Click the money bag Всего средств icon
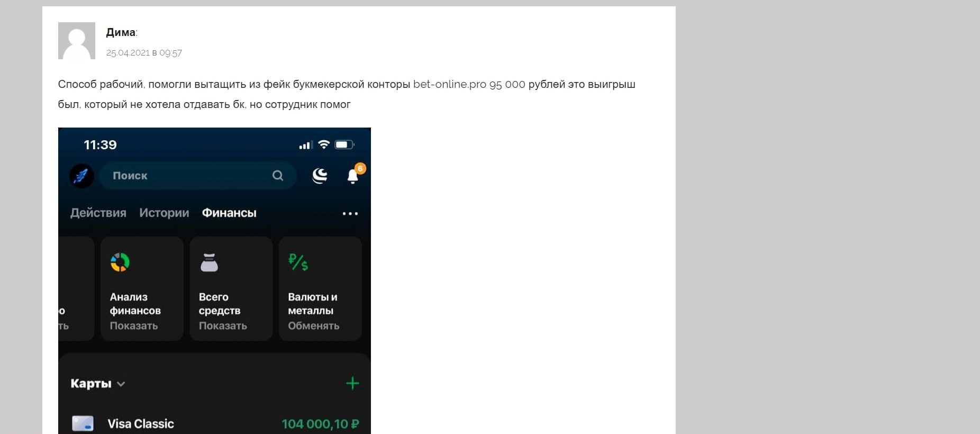The width and height of the screenshot is (980, 434). 209,263
